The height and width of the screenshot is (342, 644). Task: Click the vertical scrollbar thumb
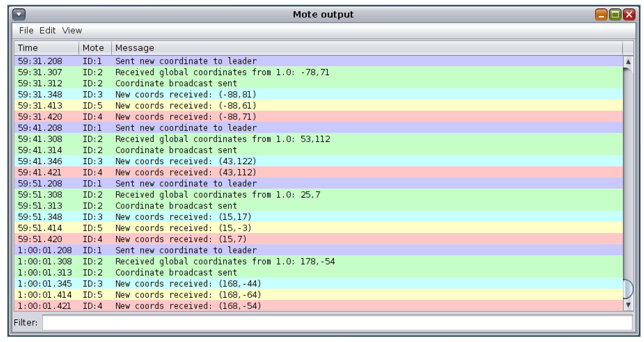[x=628, y=289]
